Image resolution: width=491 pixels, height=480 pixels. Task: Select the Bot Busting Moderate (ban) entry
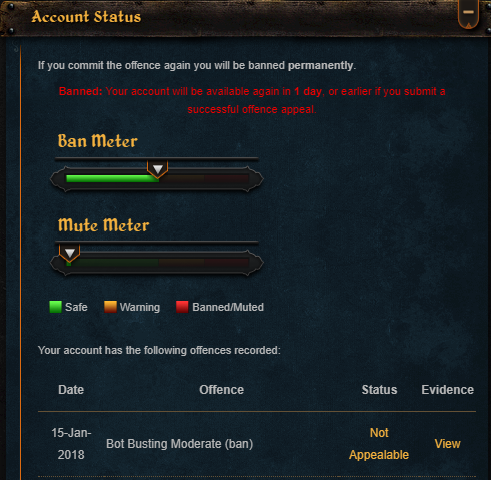click(180, 444)
